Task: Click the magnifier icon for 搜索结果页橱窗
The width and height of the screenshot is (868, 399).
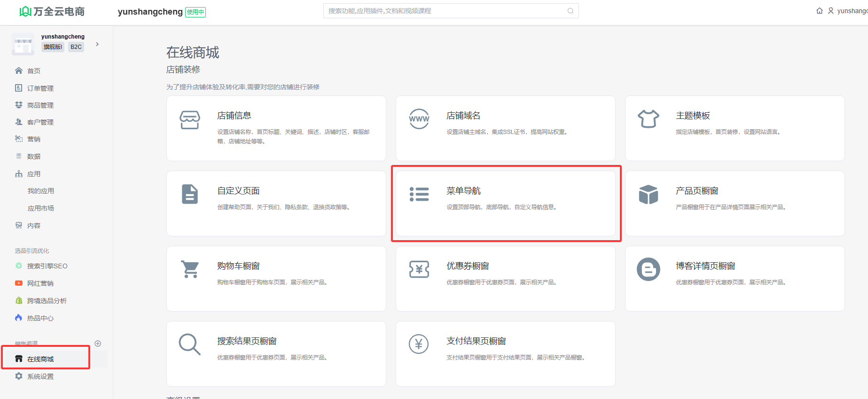Action: coord(190,344)
